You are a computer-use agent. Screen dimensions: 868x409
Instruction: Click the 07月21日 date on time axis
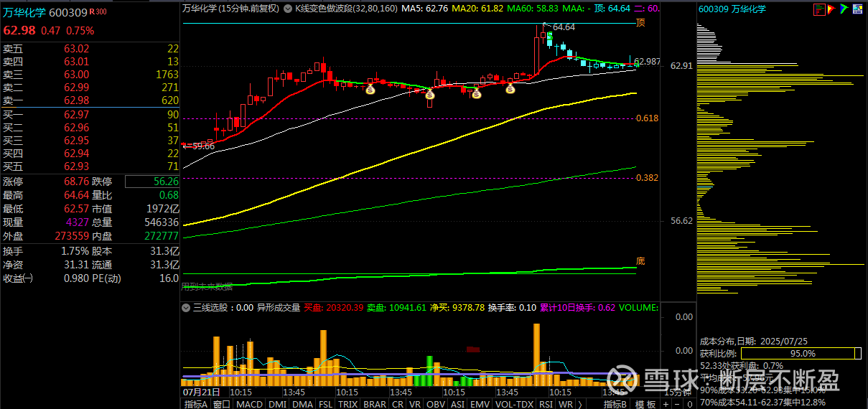[x=201, y=392]
